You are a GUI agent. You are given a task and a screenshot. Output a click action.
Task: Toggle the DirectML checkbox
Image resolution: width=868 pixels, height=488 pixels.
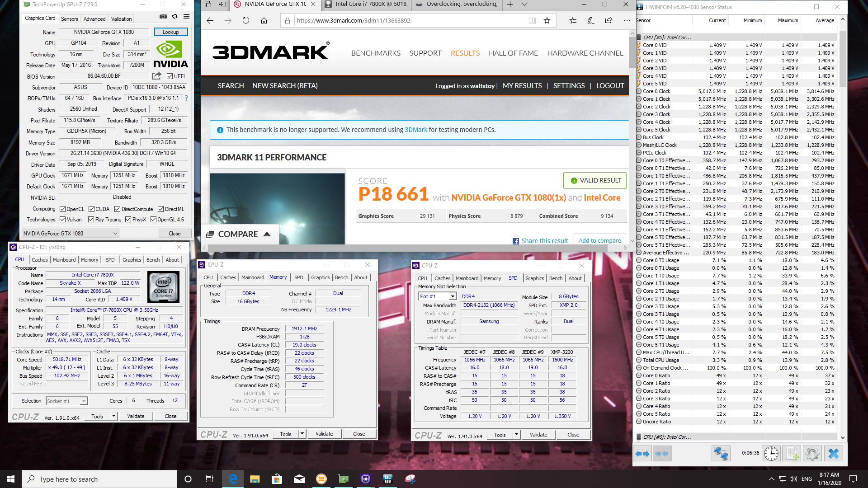click(x=161, y=209)
